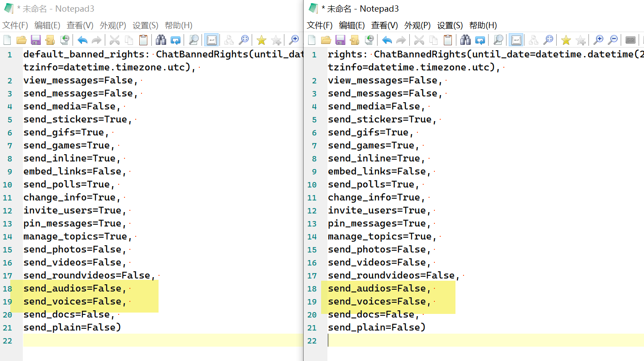Image resolution: width=644 pixels, height=361 pixels.
Task: Toggle word wrap in left window toolbar
Action: 211,40
